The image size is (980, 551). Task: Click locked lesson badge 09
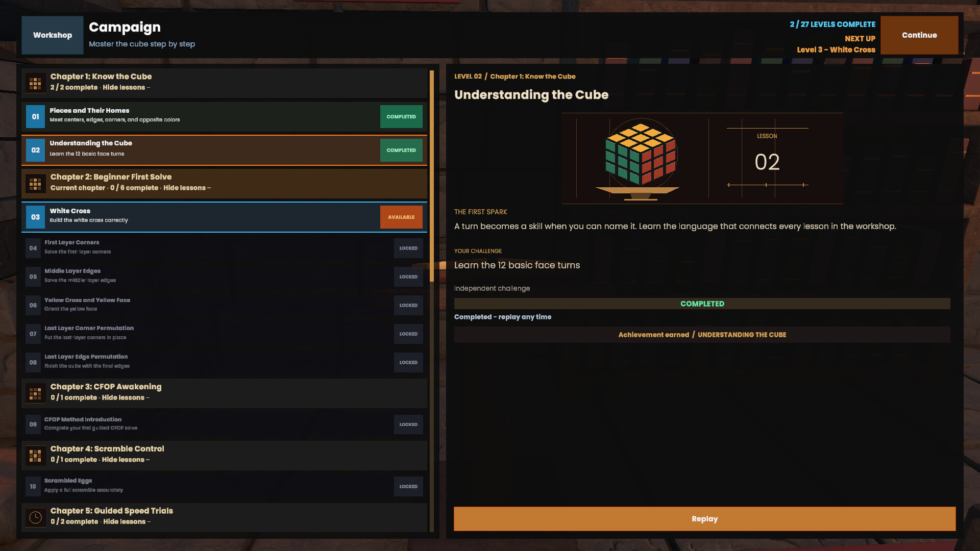coord(33,424)
